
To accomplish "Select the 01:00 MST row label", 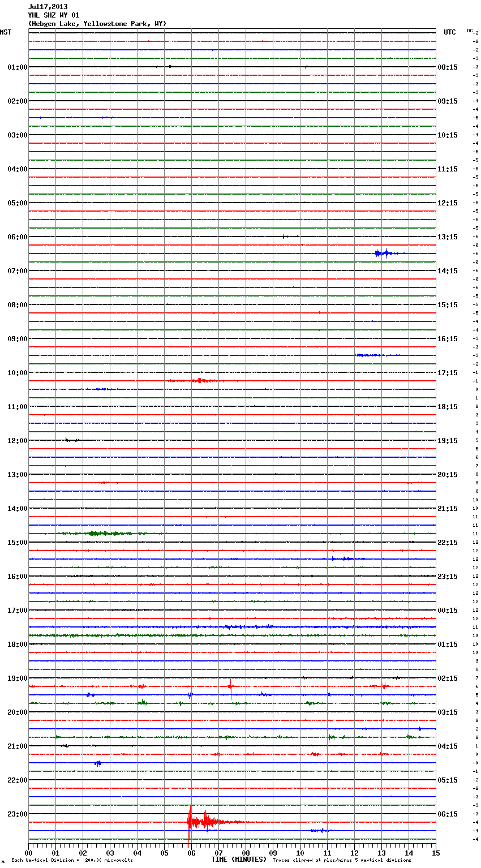I will point(18,67).
